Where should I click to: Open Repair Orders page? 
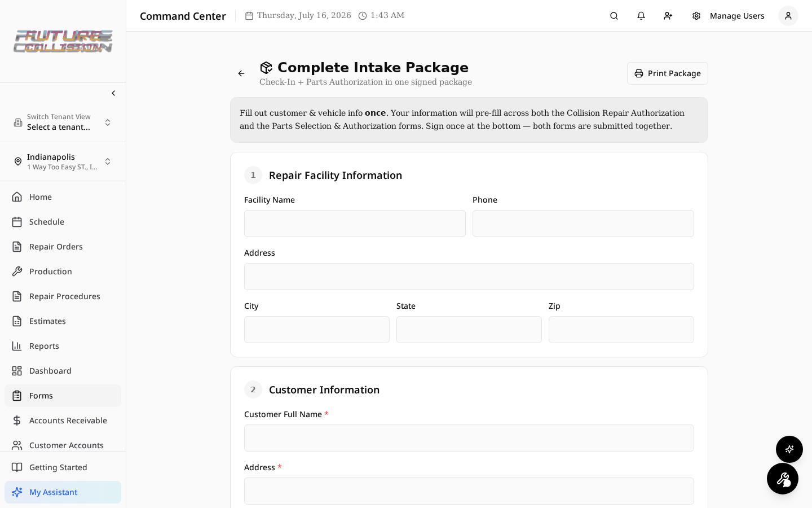click(63, 247)
